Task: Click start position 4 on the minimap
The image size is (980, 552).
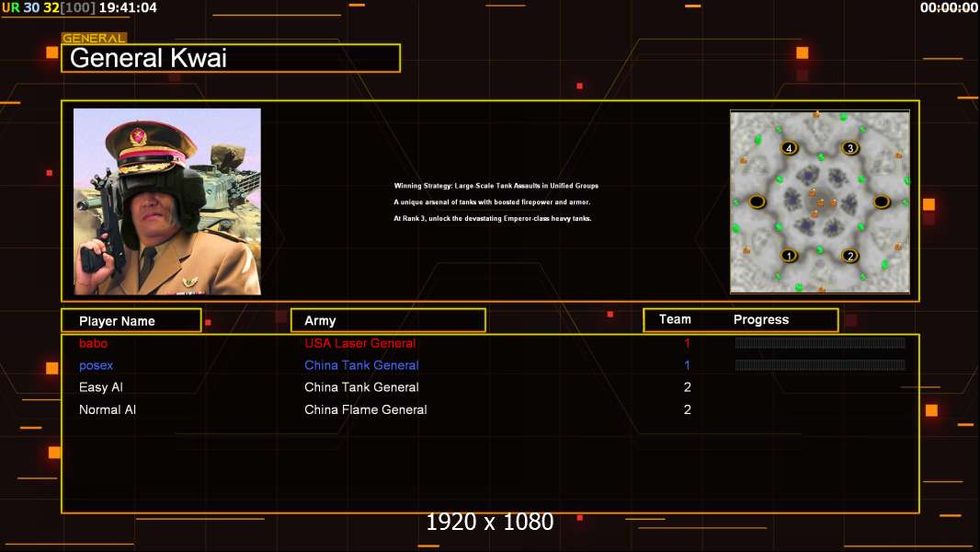Action: 789,148
